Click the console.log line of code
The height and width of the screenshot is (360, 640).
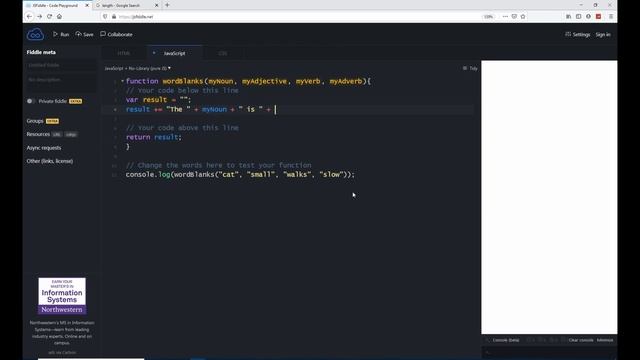[240, 175]
